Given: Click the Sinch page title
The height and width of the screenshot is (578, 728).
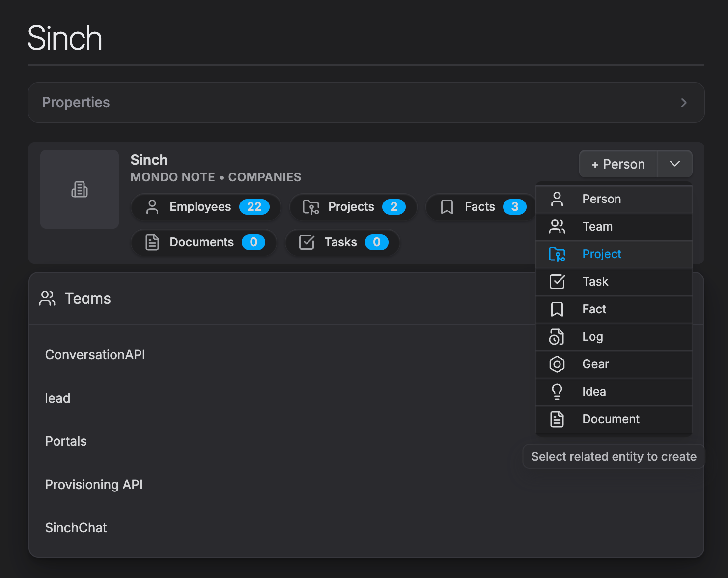Looking at the screenshot, I should coord(65,38).
